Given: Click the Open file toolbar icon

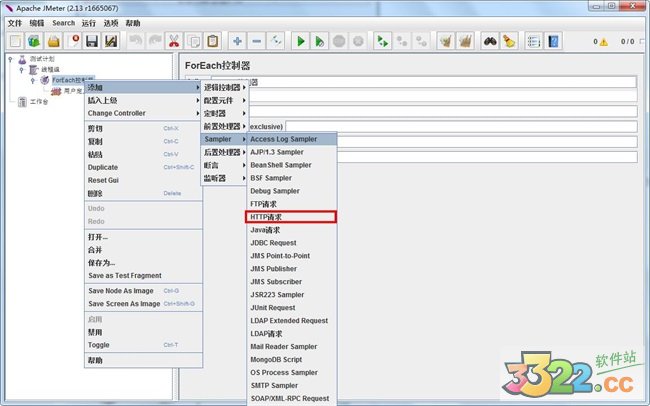Looking at the screenshot, I should point(53,41).
